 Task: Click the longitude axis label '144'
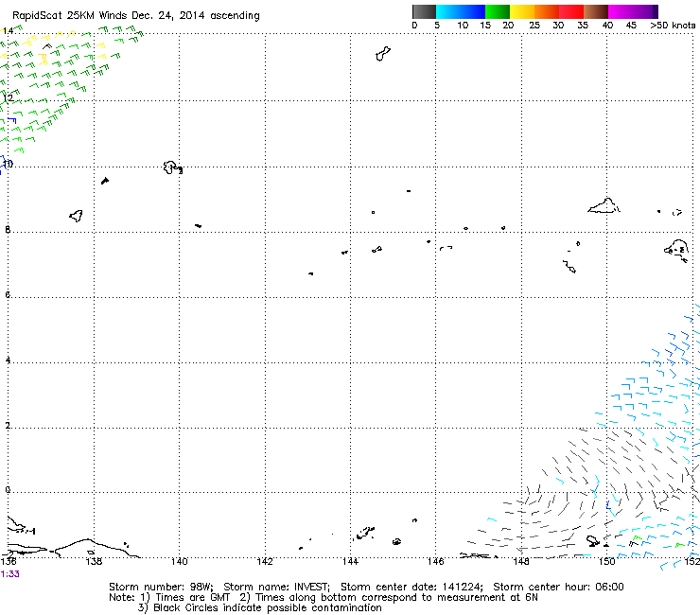[x=350, y=562]
